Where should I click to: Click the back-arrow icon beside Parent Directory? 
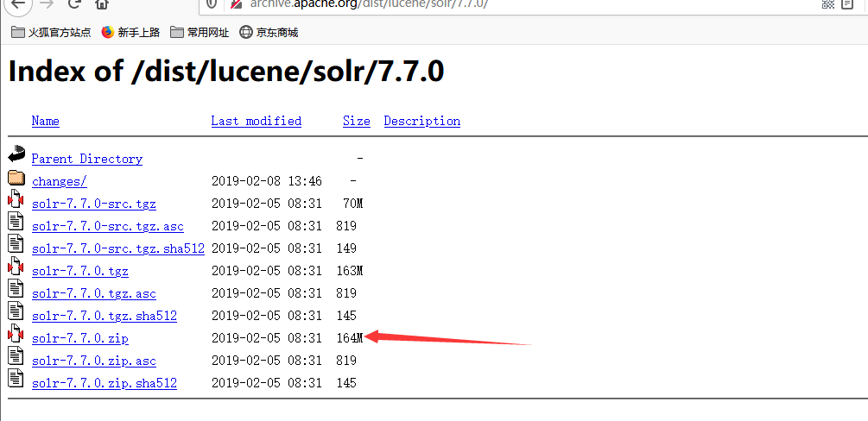click(x=16, y=154)
